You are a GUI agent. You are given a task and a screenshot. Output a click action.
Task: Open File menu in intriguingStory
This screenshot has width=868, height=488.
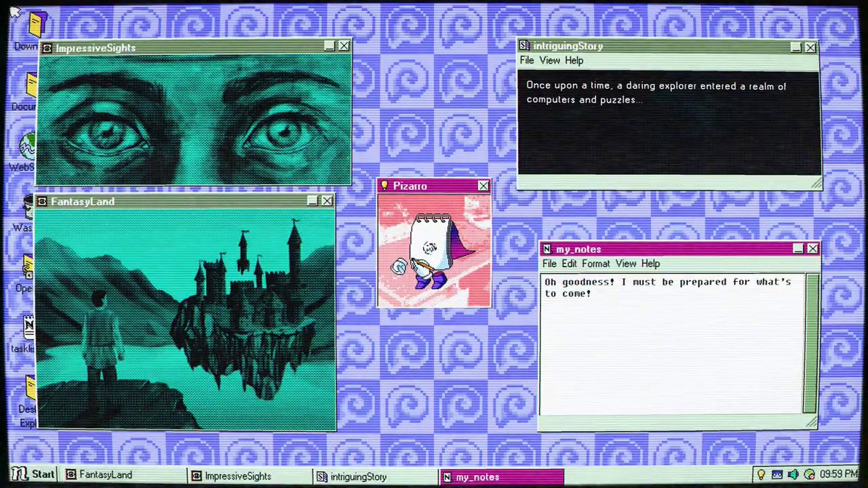[527, 61]
